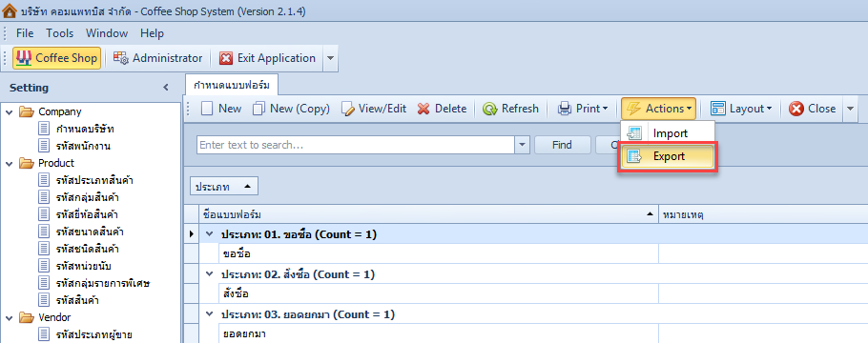Collapse group 01. ขอซื้อ
This screenshot has width=868, height=343.
point(209,234)
